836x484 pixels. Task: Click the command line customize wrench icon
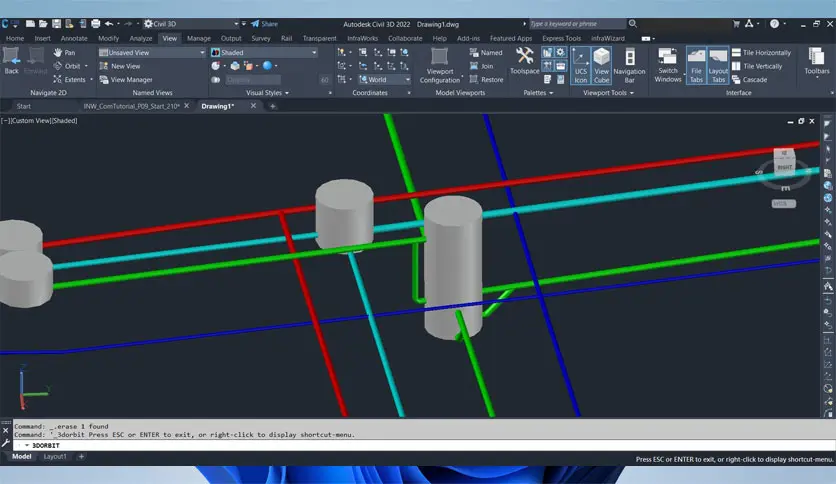(5, 443)
